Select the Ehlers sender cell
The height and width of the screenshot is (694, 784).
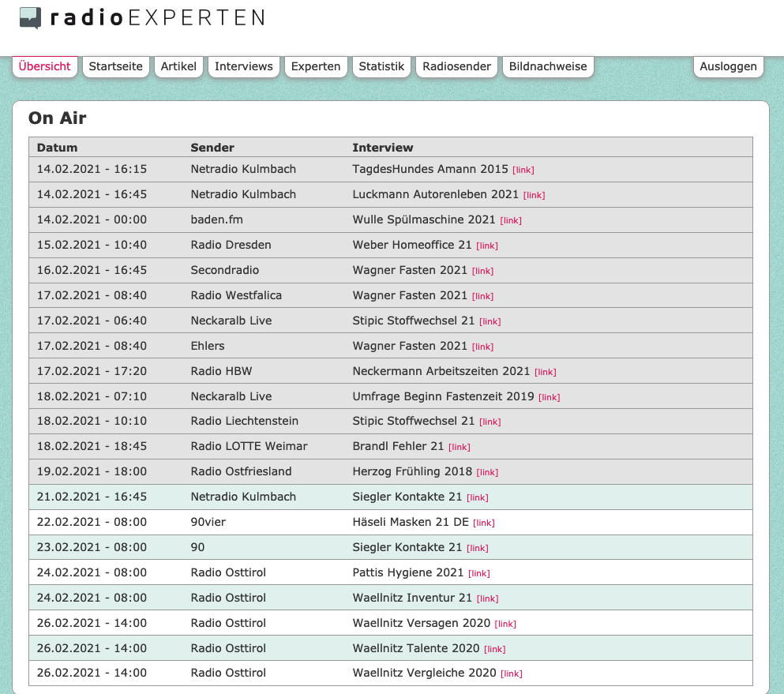coord(208,346)
